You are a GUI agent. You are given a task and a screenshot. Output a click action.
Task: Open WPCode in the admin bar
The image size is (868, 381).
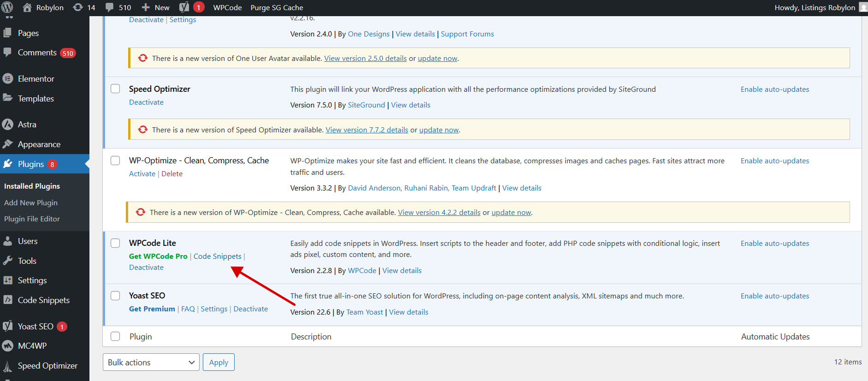(x=227, y=7)
